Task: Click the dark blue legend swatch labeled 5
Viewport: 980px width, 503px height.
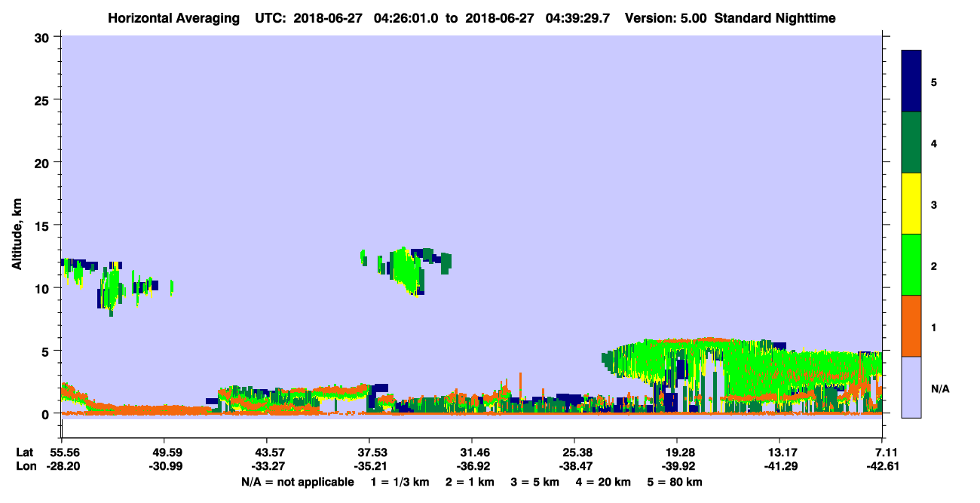Action: [x=911, y=81]
